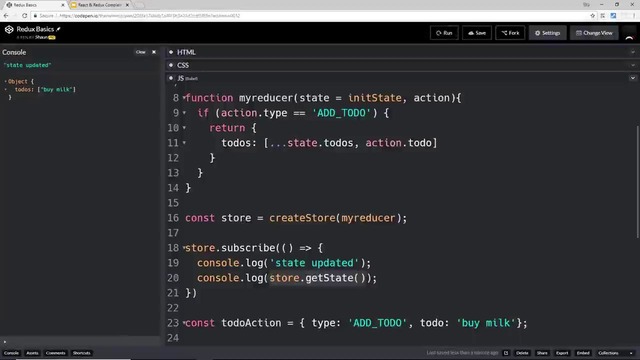Open user avatar menu in header

coord(629,33)
